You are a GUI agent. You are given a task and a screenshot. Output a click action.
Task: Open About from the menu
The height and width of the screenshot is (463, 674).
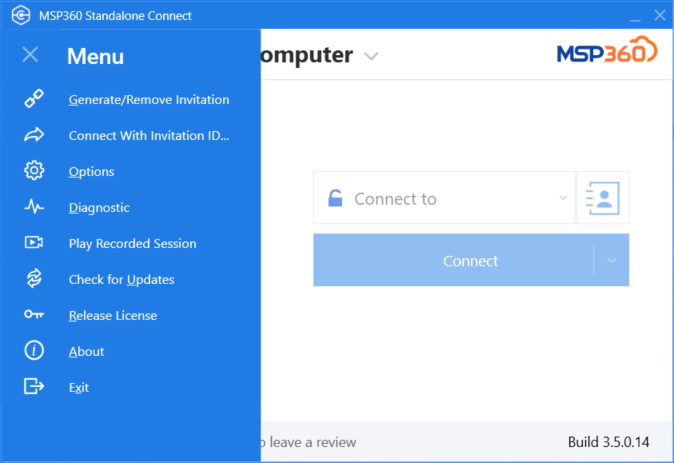tap(86, 352)
